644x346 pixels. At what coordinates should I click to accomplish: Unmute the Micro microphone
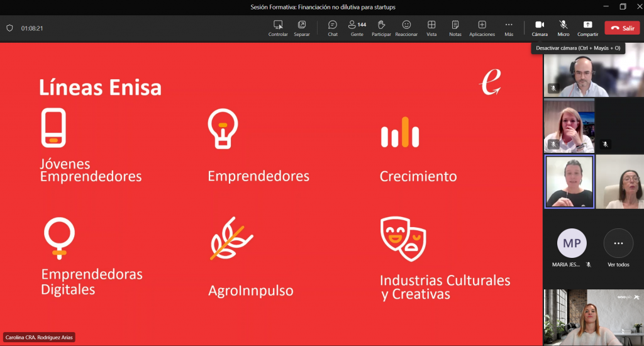click(x=563, y=28)
